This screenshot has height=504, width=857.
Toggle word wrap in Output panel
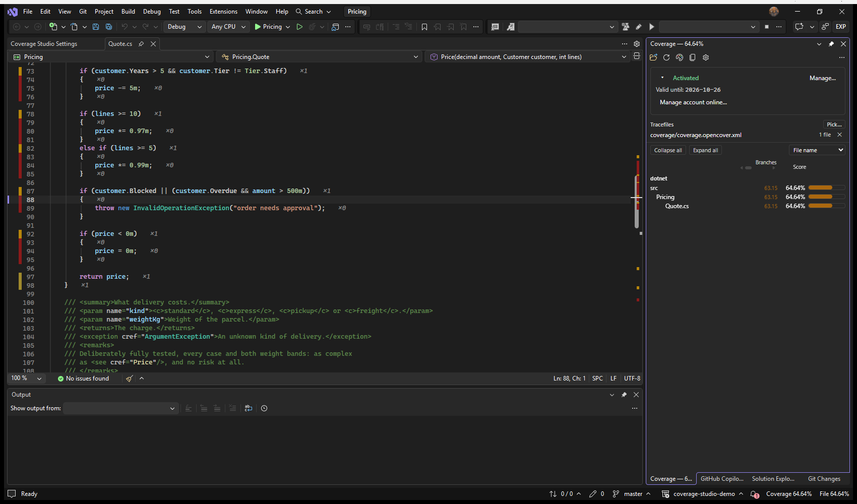(x=249, y=408)
